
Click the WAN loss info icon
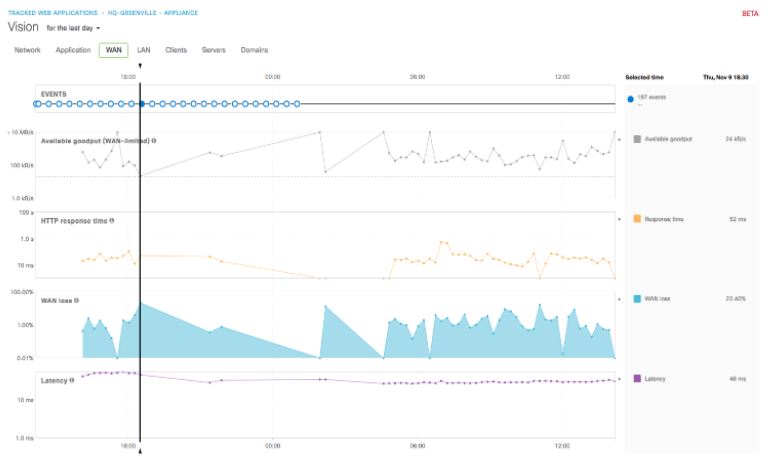pyautogui.click(x=76, y=300)
